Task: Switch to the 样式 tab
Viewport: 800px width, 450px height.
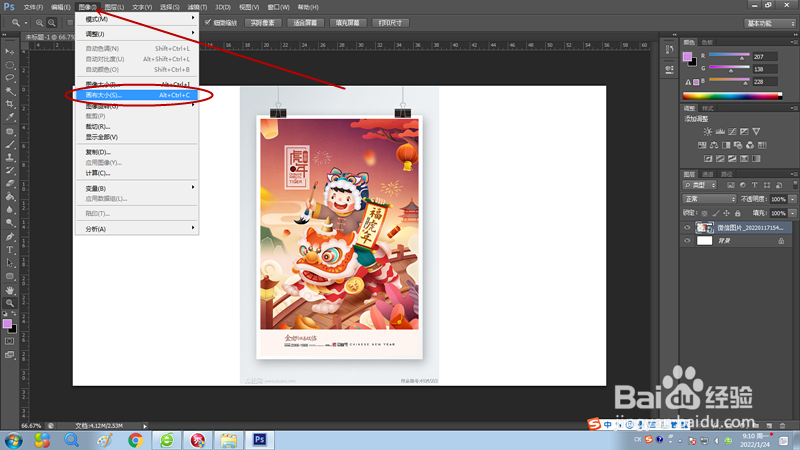Action: coord(708,108)
